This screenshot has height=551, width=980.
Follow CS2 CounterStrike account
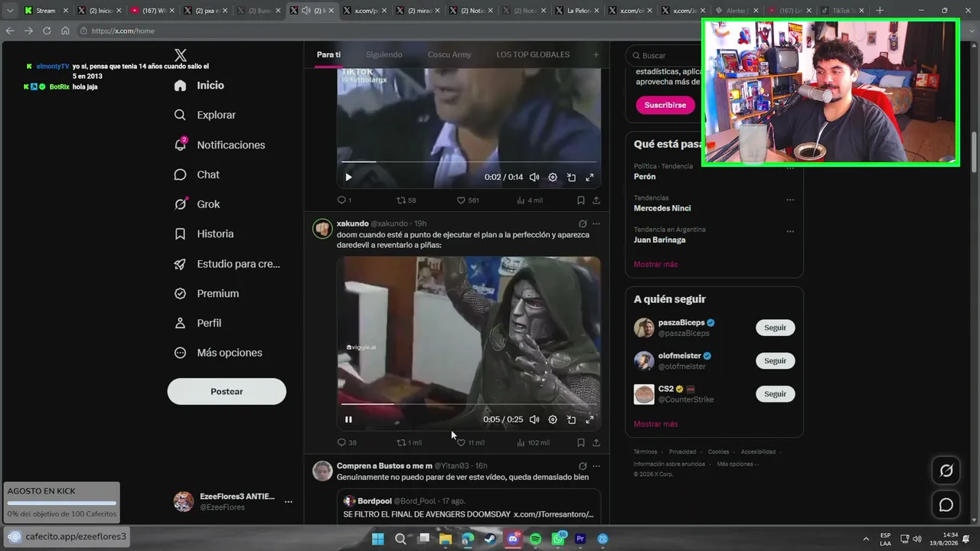775,394
